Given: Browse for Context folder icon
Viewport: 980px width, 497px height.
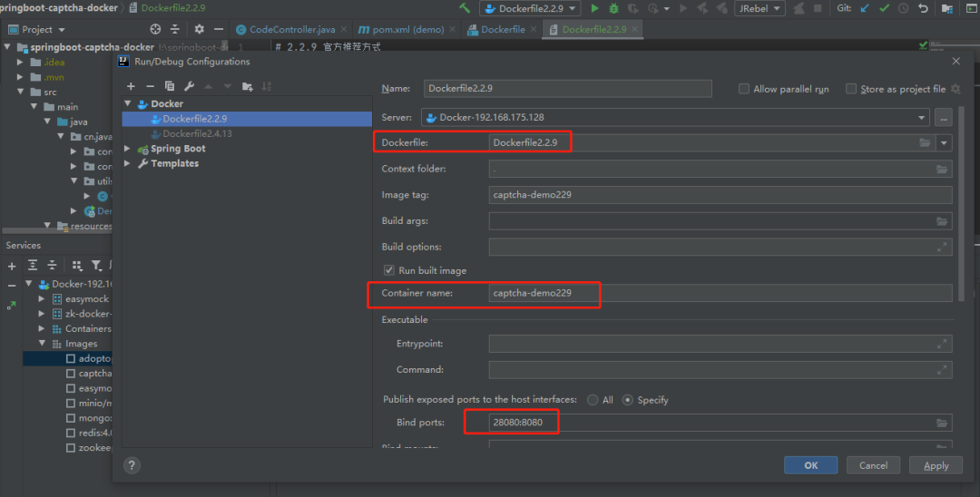Looking at the screenshot, I should [942, 170].
